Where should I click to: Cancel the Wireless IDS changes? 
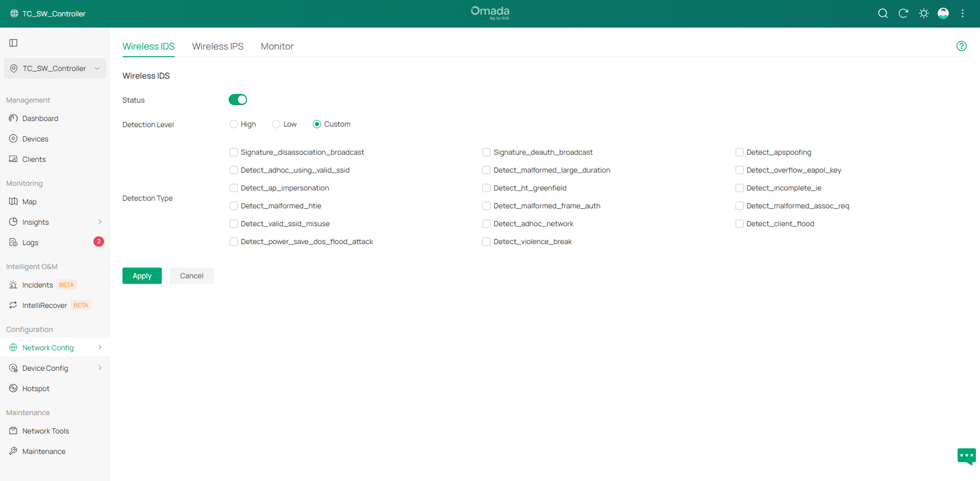(x=191, y=276)
